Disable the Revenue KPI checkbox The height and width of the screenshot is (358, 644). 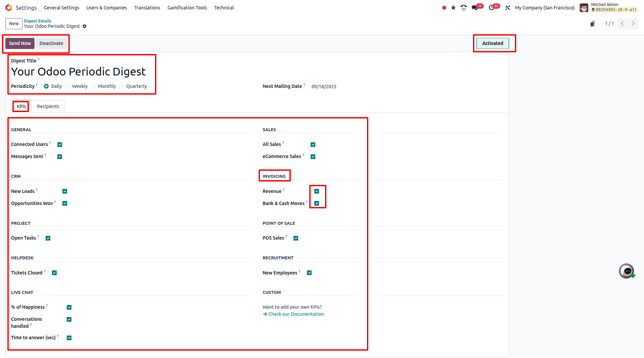click(x=317, y=191)
